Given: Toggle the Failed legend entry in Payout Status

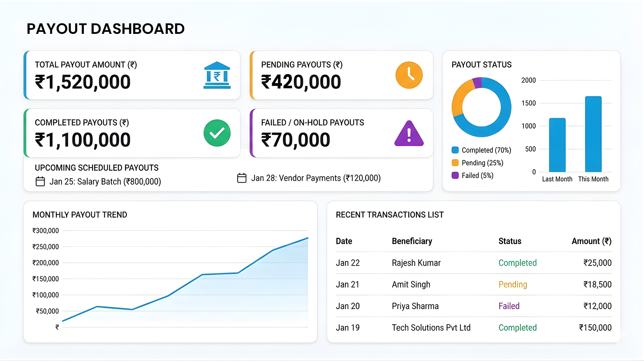Looking at the screenshot, I should 473,175.
